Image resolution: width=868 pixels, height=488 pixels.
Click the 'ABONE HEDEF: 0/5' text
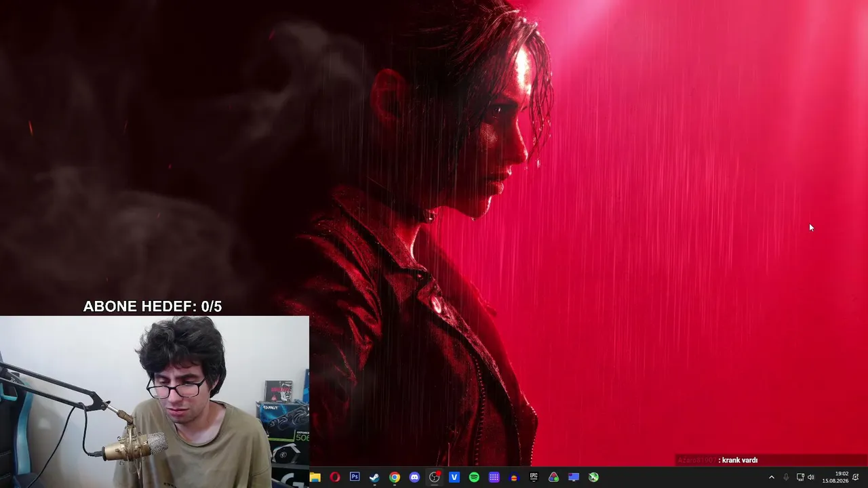pyautogui.click(x=153, y=306)
